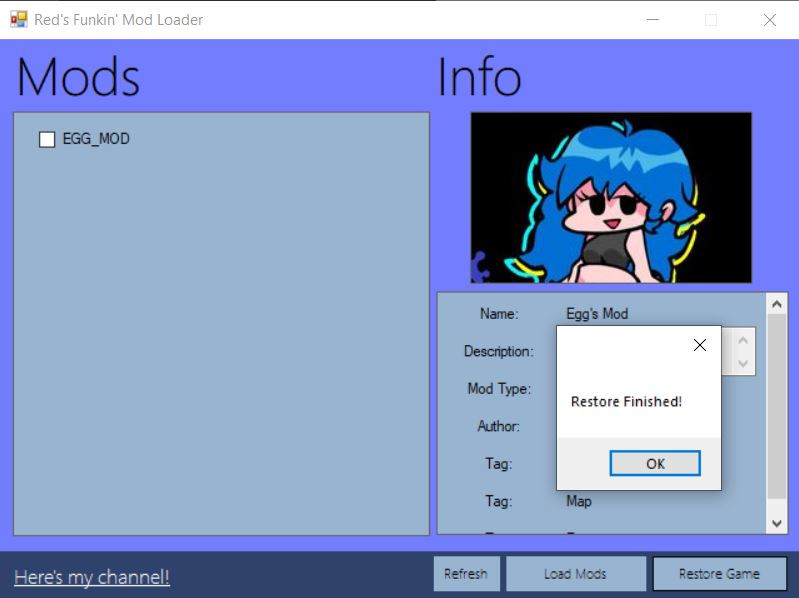
Task: Click the Restore Game button
Action: point(719,574)
